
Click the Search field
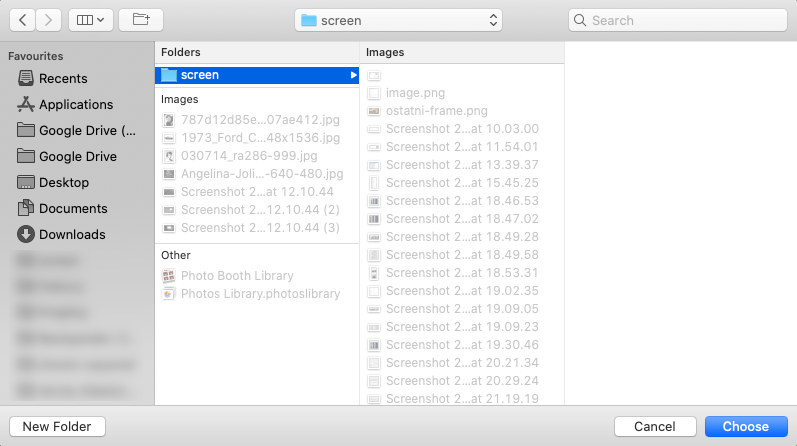677,20
